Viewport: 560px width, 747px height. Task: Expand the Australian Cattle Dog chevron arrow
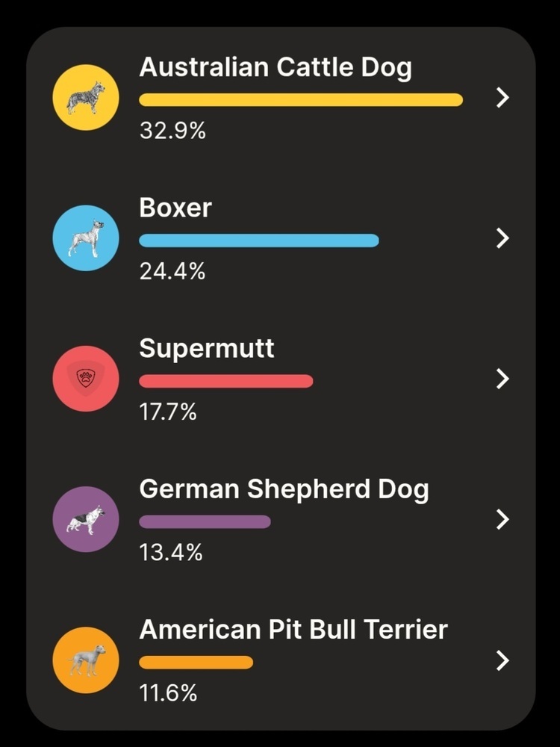[503, 98]
